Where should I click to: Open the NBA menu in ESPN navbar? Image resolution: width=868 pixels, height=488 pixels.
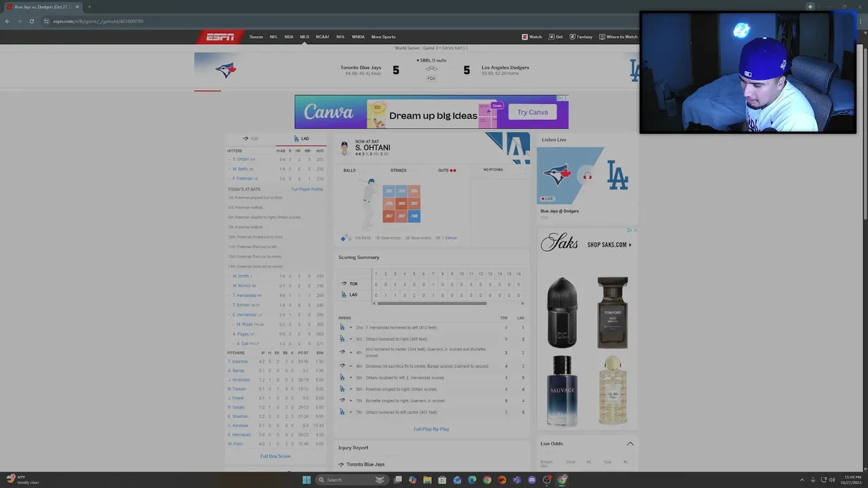[289, 37]
